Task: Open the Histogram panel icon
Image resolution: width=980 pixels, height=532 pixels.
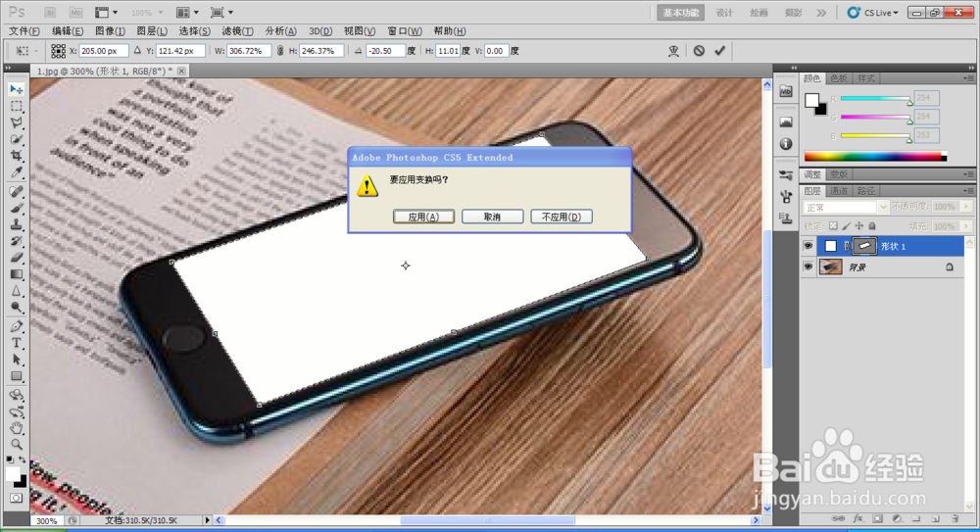Action: pos(786,121)
